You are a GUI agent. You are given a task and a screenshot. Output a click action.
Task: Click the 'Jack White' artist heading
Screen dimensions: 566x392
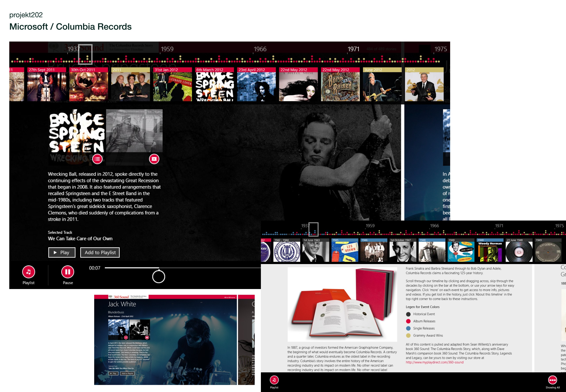click(122, 304)
